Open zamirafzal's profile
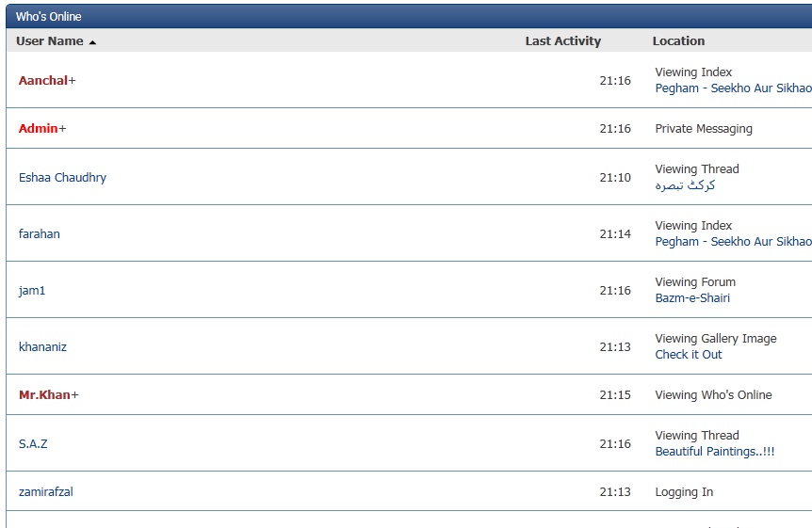The height and width of the screenshot is (528, 812). tap(46, 492)
